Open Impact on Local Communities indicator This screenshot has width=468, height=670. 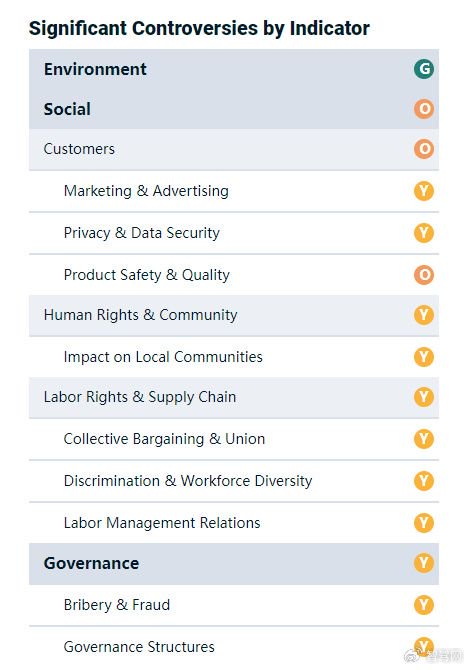click(x=234, y=356)
